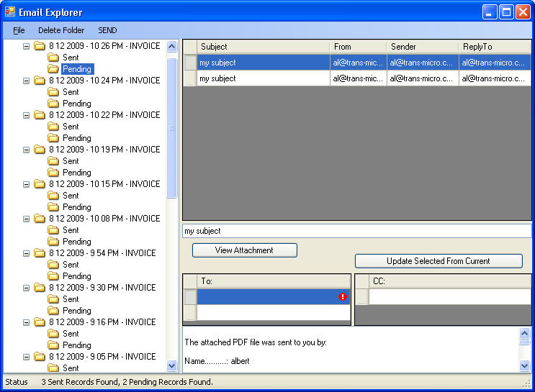535x392 pixels.
Task: Click folder icon of 9 16 PM INVOICE
Action: pyautogui.click(x=40, y=322)
